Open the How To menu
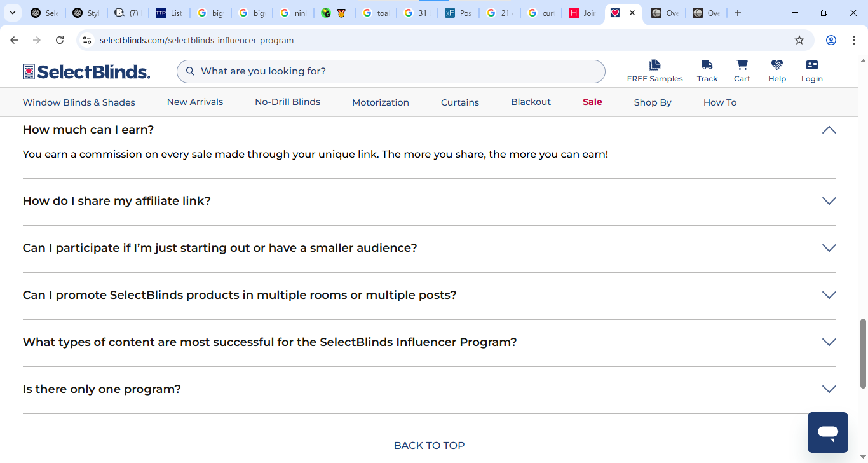 click(x=720, y=102)
